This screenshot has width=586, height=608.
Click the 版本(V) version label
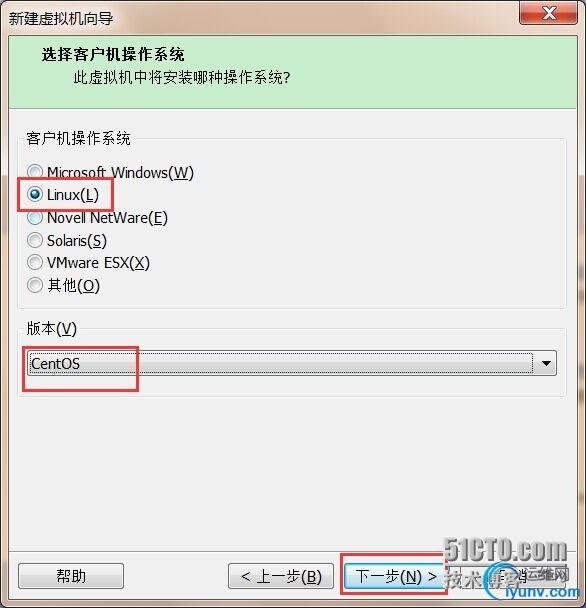(52, 328)
